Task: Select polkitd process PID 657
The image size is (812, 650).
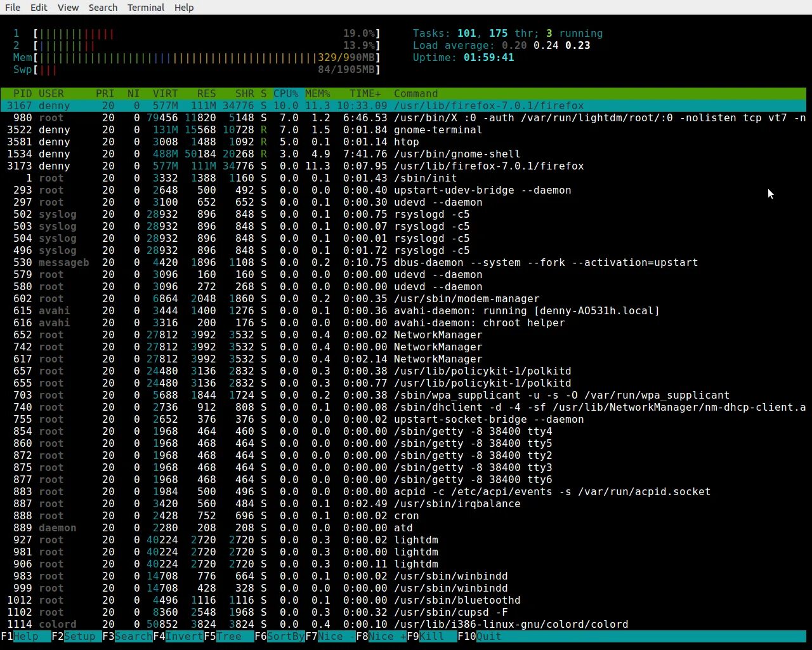Action: (403, 371)
